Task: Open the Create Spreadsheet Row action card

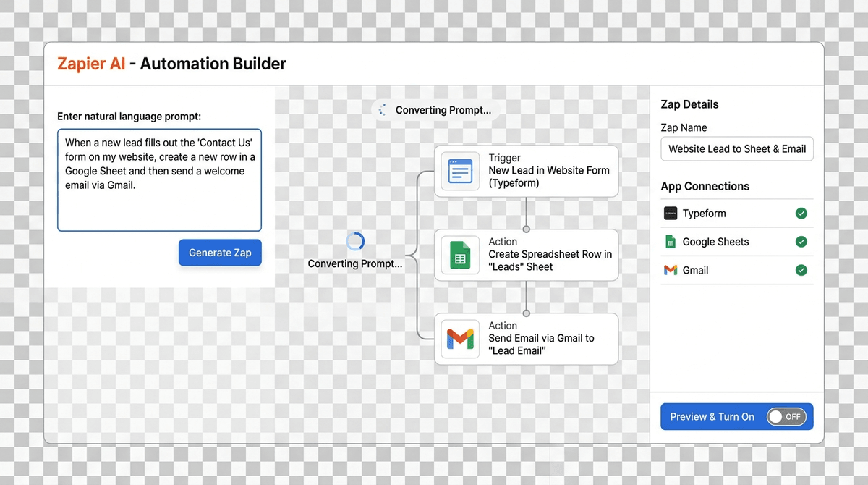Action: [548, 255]
